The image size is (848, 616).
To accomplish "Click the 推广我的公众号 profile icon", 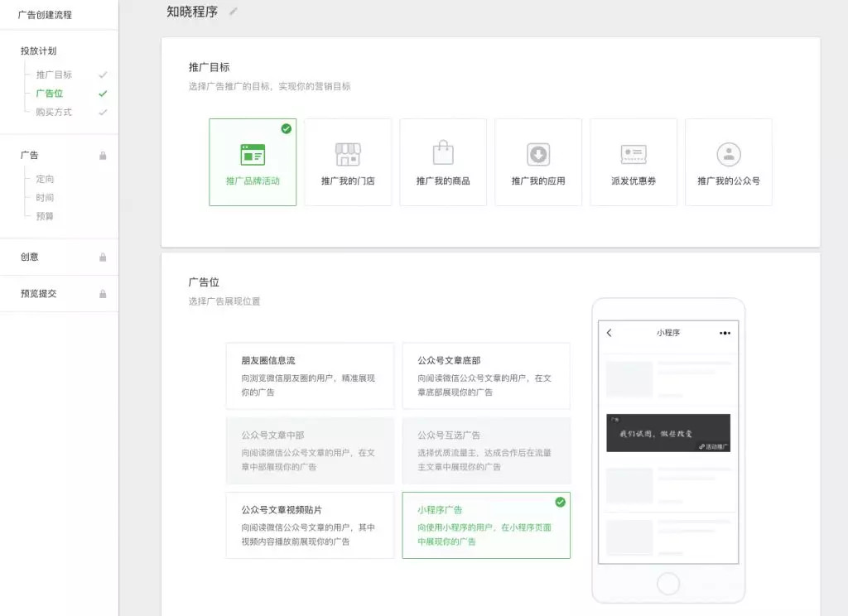I will 729,153.
